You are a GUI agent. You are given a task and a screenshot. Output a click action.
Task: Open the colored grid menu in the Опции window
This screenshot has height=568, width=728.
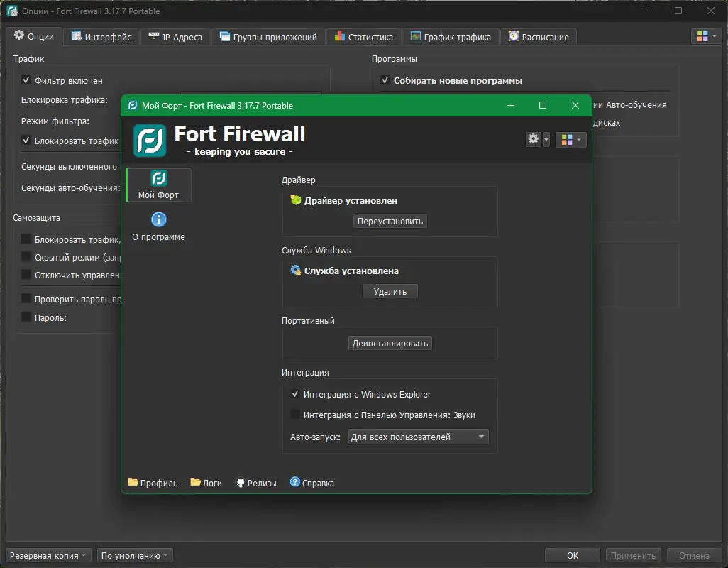[x=707, y=36]
